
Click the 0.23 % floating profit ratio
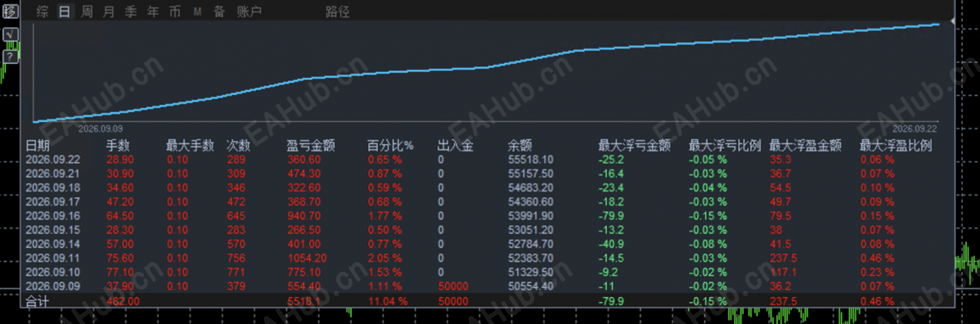coord(878,272)
